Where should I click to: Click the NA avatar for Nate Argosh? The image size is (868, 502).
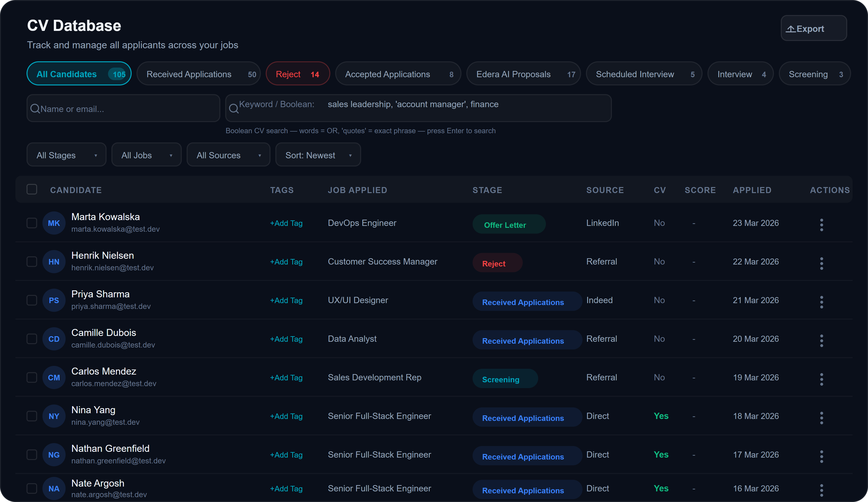point(54,488)
